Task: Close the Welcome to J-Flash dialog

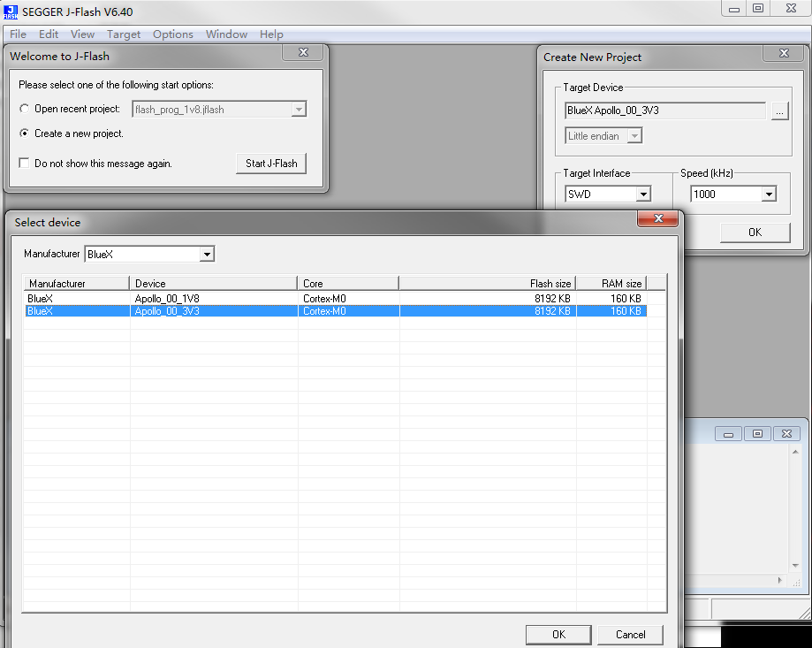Action: click(x=303, y=52)
